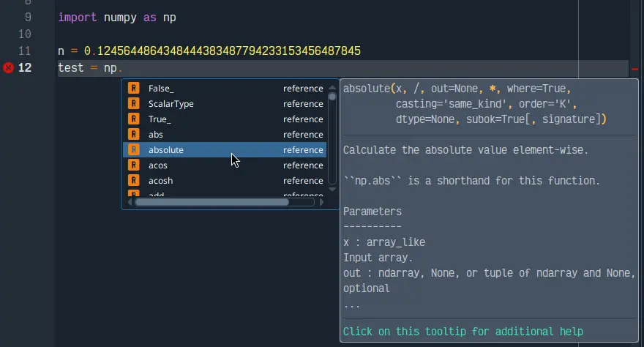Select the False_ completion entry
Viewport: 644px width, 347px height.
[225, 89]
